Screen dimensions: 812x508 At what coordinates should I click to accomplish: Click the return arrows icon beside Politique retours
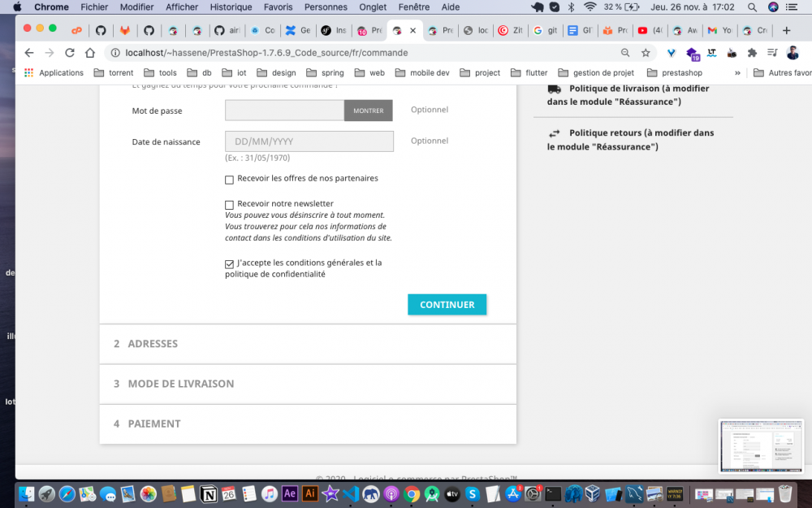click(x=555, y=132)
